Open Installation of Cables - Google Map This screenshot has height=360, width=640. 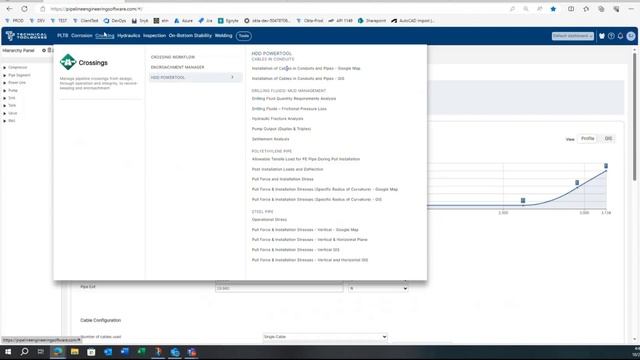click(x=306, y=69)
